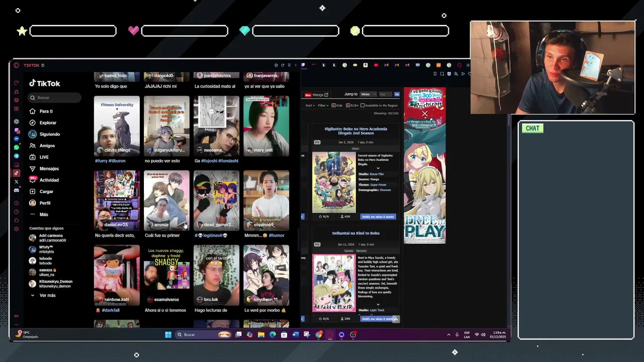Toggle the Kids exclusion checkbox
This screenshot has height=362, width=644.
click(x=334, y=106)
